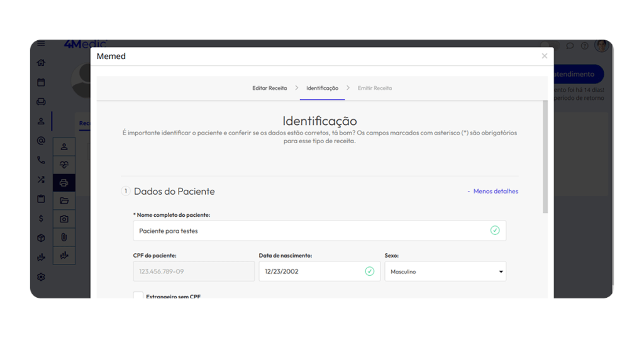Go to the Emitir Receita step
The width and height of the screenshot is (644, 338).
(375, 88)
